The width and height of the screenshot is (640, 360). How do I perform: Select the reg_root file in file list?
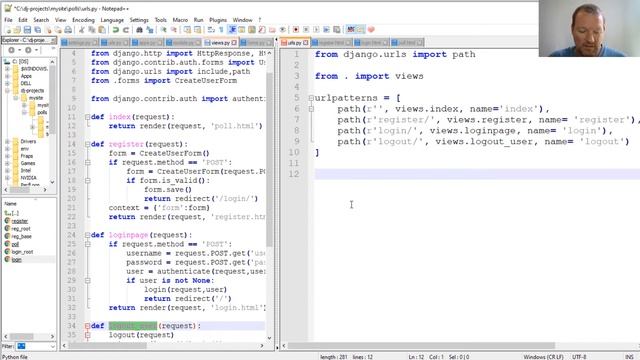pyautogui.click(x=21, y=229)
